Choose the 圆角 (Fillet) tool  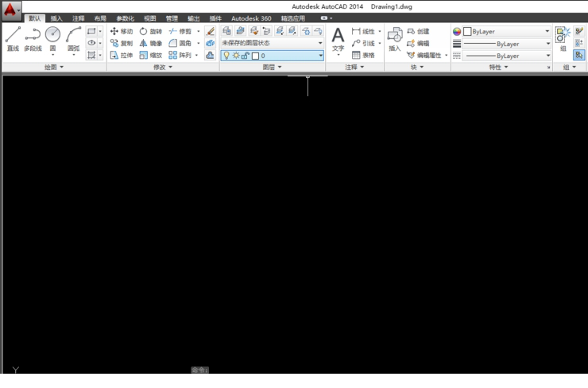(180, 43)
